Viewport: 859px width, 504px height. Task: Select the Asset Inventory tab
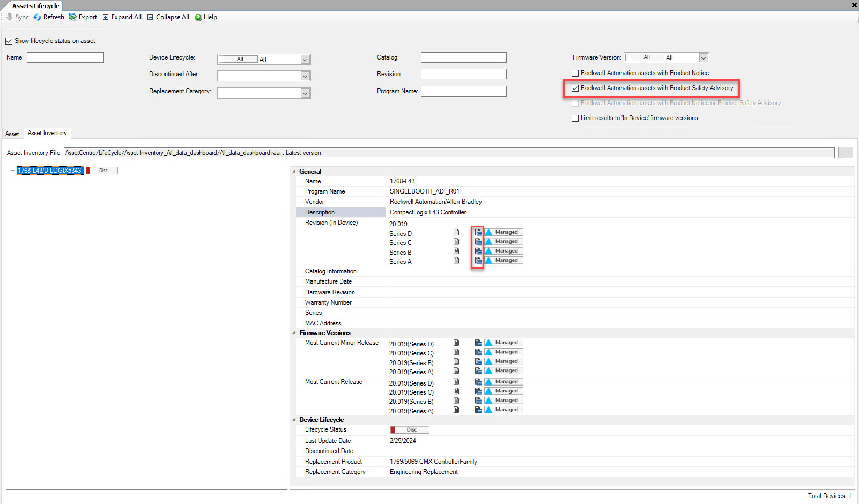(x=47, y=133)
